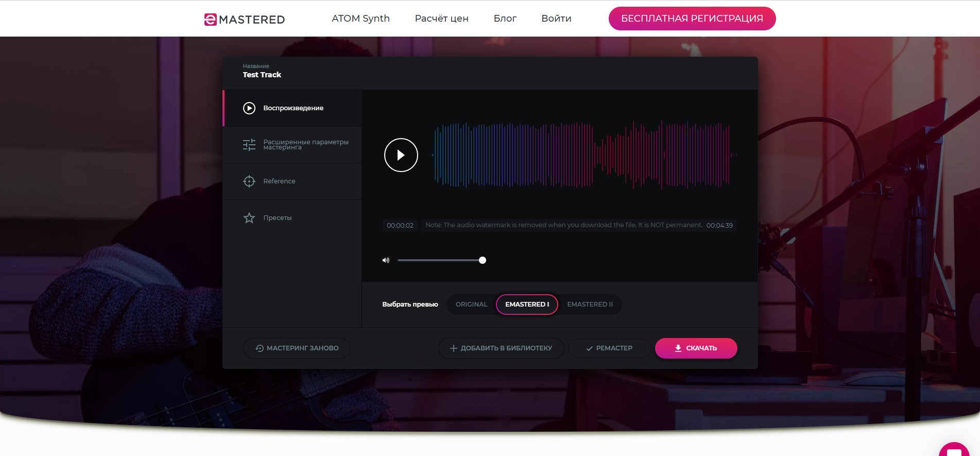Image resolution: width=980 pixels, height=456 pixels.
Task: Click the ДОБАВИТЬ В БИБЛИОТЕКУ button
Action: click(x=501, y=348)
